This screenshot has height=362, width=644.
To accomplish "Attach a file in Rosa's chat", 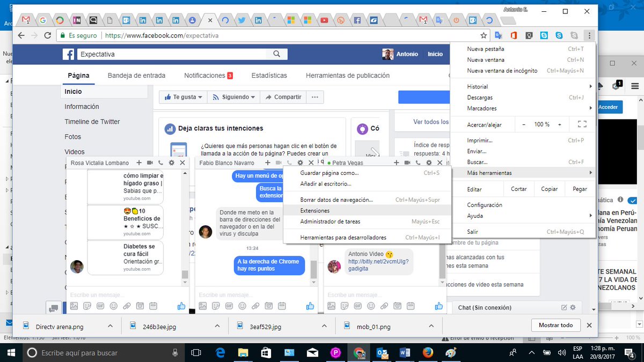I will coord(127,306).
